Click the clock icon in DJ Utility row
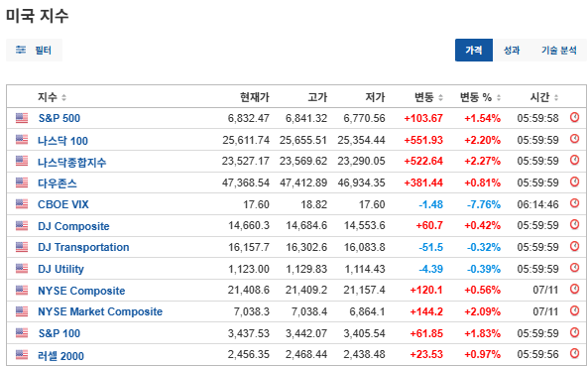The width and height of the screenshot is (588, 366). 574,268
